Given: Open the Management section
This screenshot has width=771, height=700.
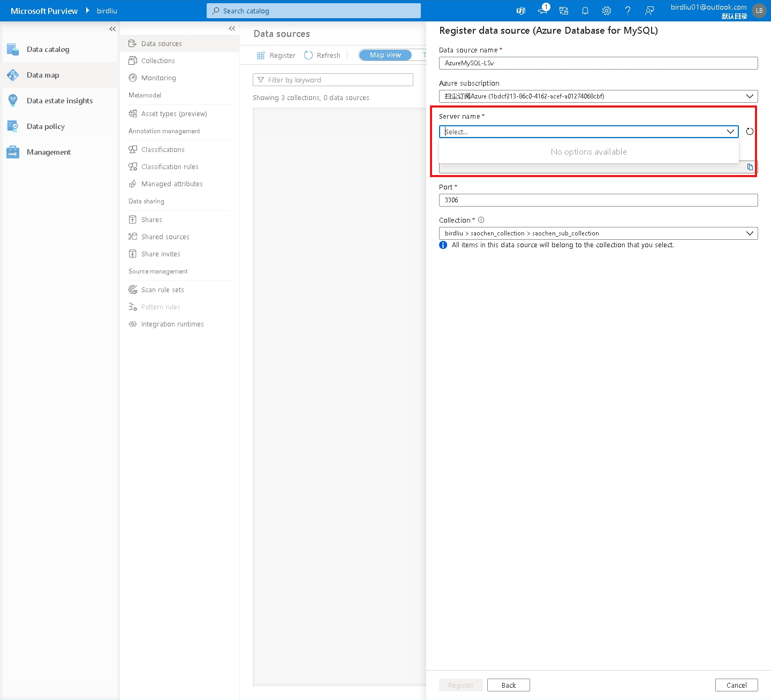Looking at the screenshot, I should 49,152.
